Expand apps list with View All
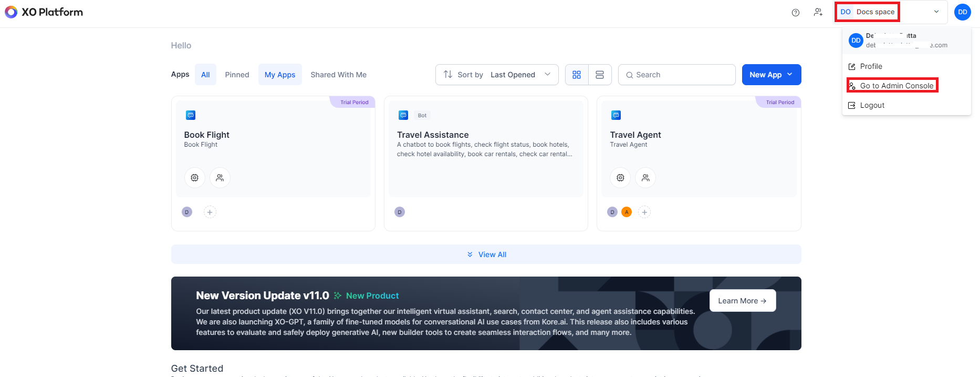The width and height of the screenshot is (980, 377). [486, 254]
